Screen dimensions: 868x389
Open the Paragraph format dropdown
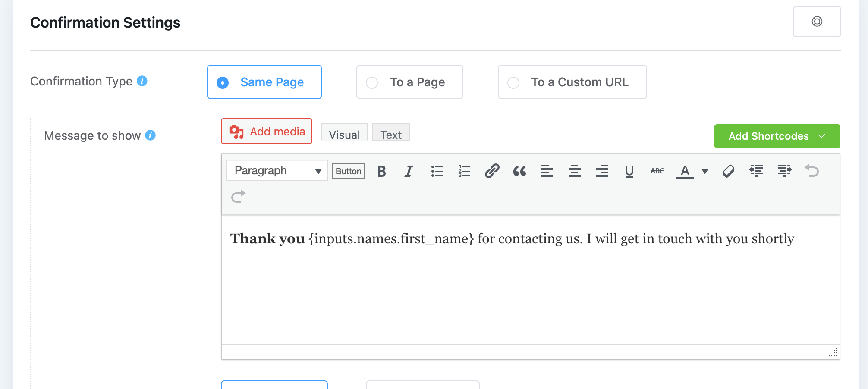click(x=277, y=171)
